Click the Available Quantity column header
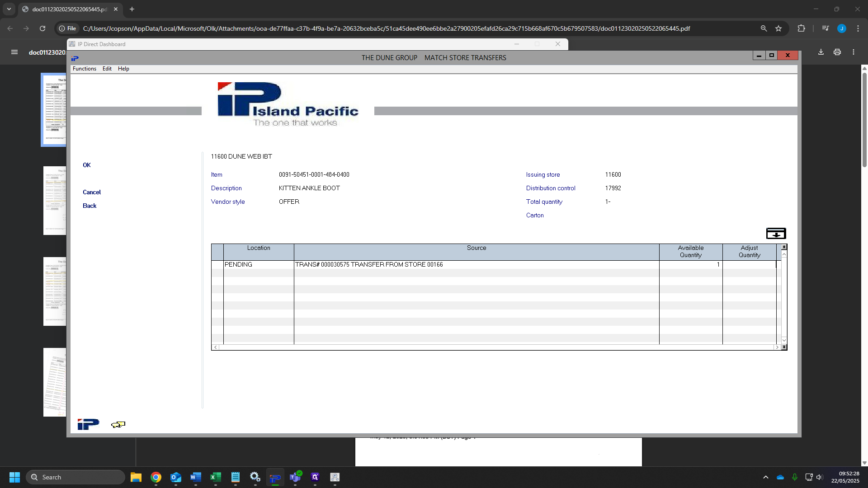The width and height of the screenshot is (868, 488). (x=691, y=252)
